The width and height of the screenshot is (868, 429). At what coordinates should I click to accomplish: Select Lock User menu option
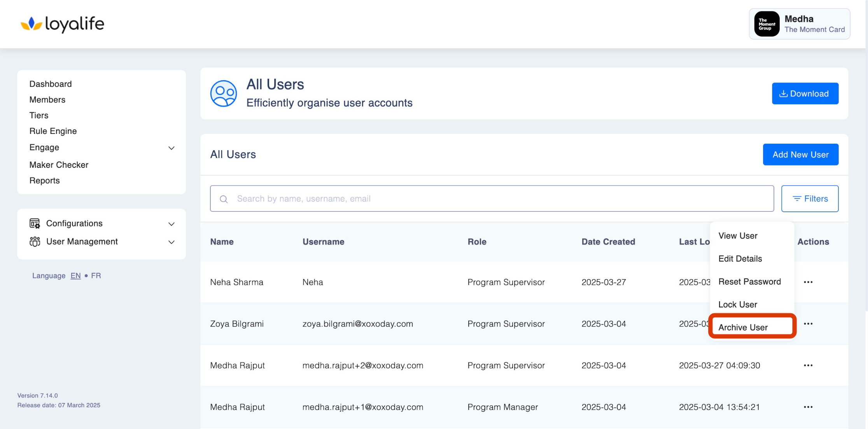point(737,304)
